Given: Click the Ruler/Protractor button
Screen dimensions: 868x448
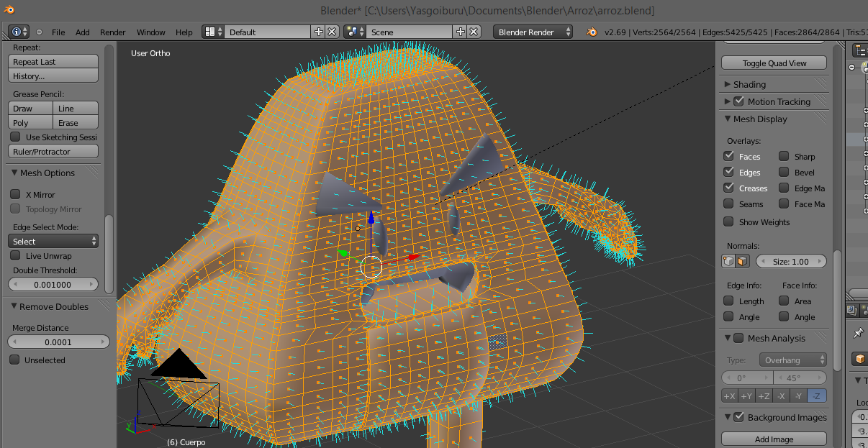Looking at the screenshot, I should (x=53, y=152).
